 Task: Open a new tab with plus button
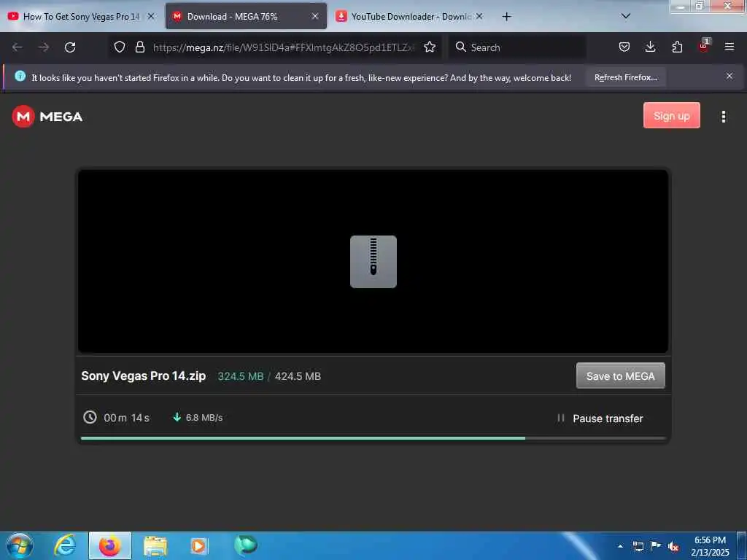click(506, 17)
